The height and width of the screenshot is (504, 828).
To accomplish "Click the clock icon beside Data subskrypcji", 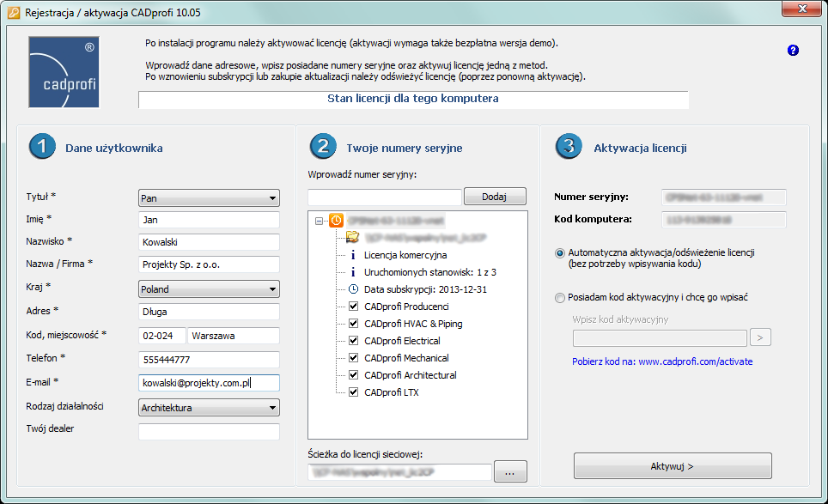I will (353, 289).
